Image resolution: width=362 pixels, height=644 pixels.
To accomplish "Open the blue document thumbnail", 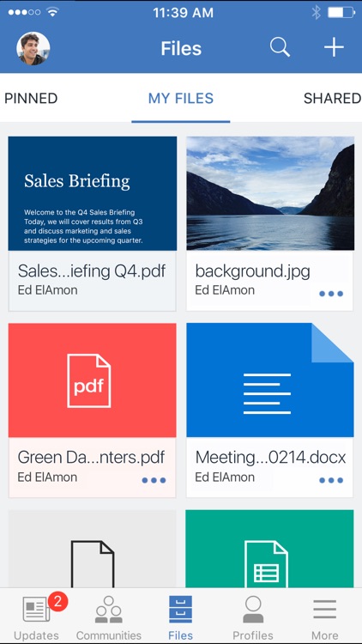I will 270,380.
